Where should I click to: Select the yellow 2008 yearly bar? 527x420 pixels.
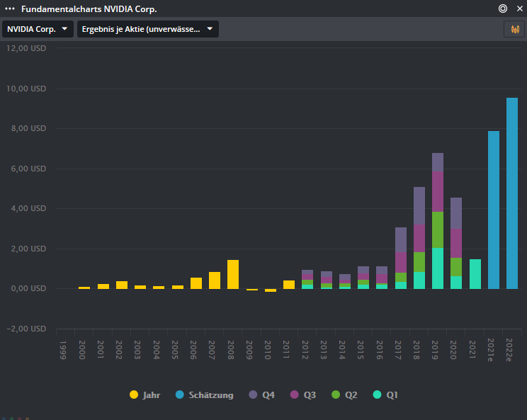(233, 274)
